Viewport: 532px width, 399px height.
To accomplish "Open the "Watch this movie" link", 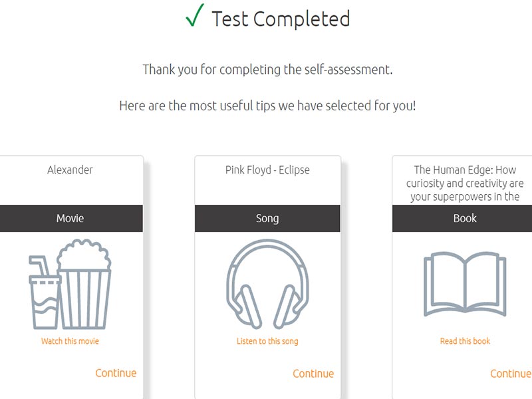I will coord(70,341).
